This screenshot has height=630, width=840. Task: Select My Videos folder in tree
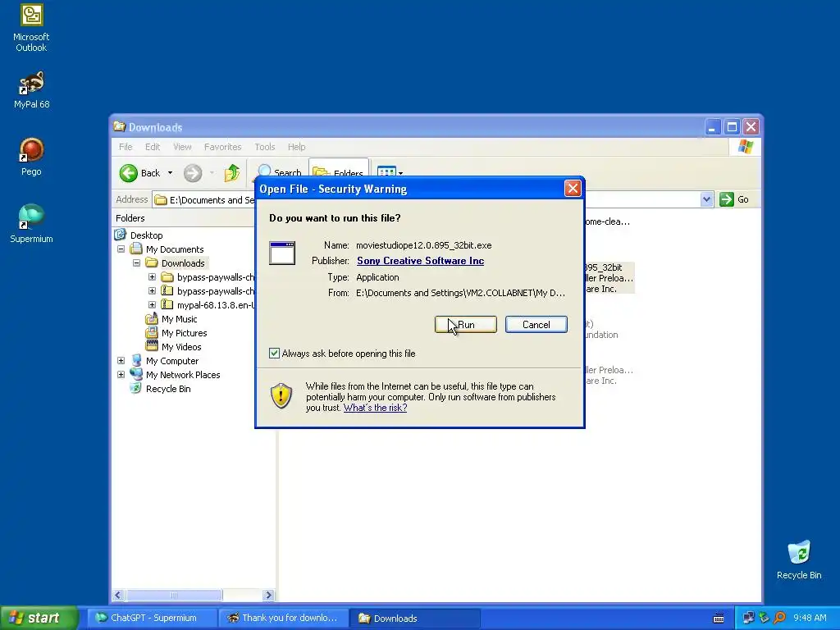(181, 347)
